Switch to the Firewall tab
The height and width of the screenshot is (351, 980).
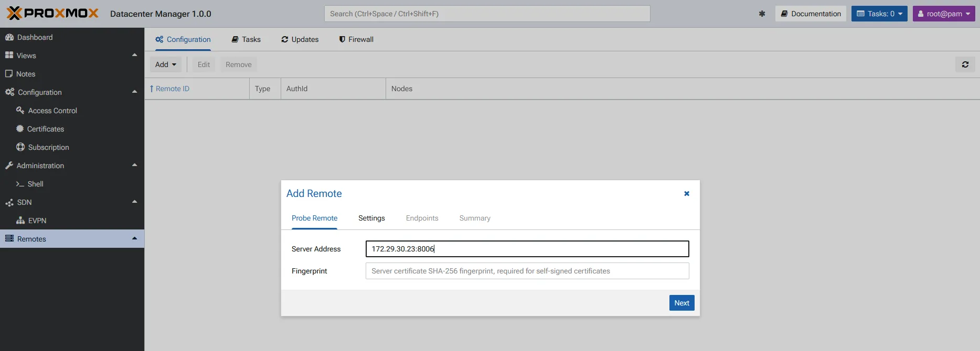coord(356,39)
